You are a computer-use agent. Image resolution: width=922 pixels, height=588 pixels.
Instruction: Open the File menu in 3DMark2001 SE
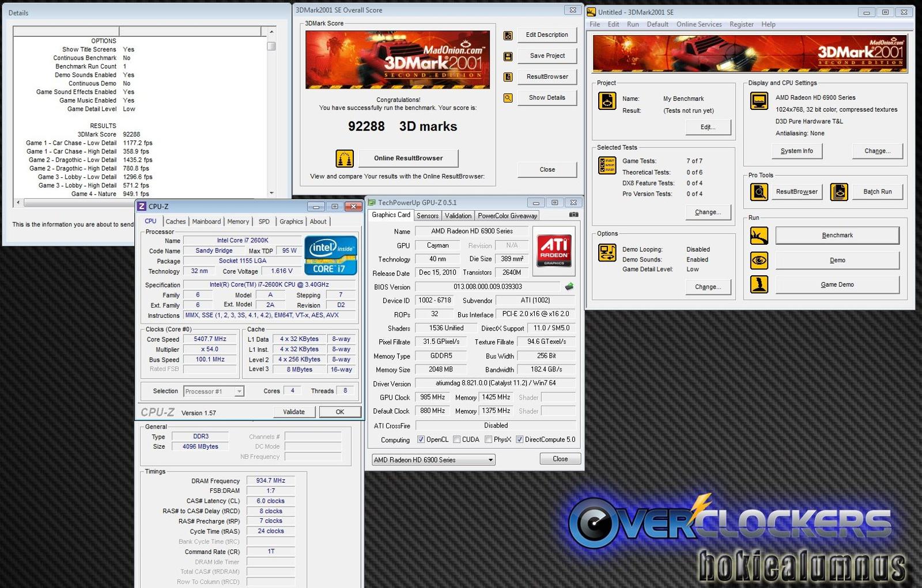[x=595, y=25]
